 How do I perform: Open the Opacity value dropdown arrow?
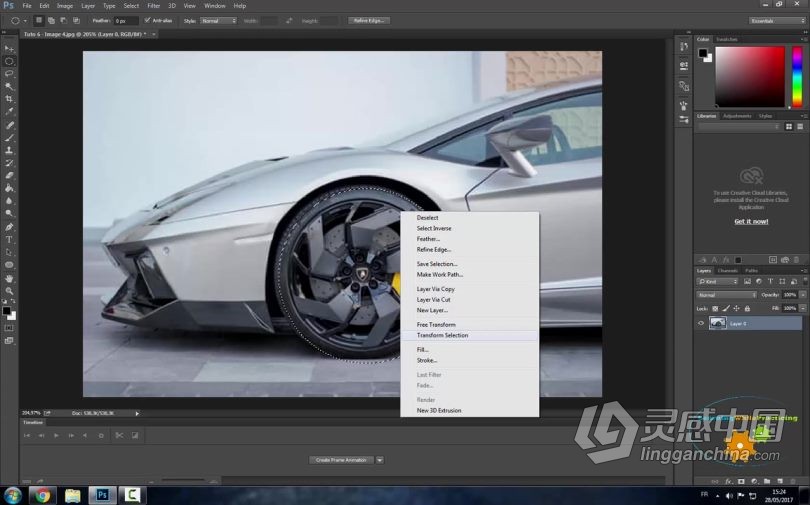click(803, 295)
